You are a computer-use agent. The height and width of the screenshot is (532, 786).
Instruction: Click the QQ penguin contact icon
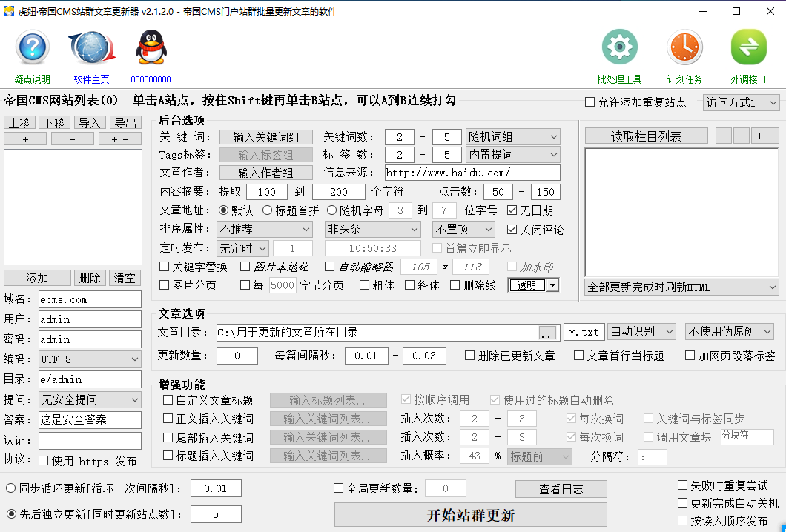tap(151, 47)
